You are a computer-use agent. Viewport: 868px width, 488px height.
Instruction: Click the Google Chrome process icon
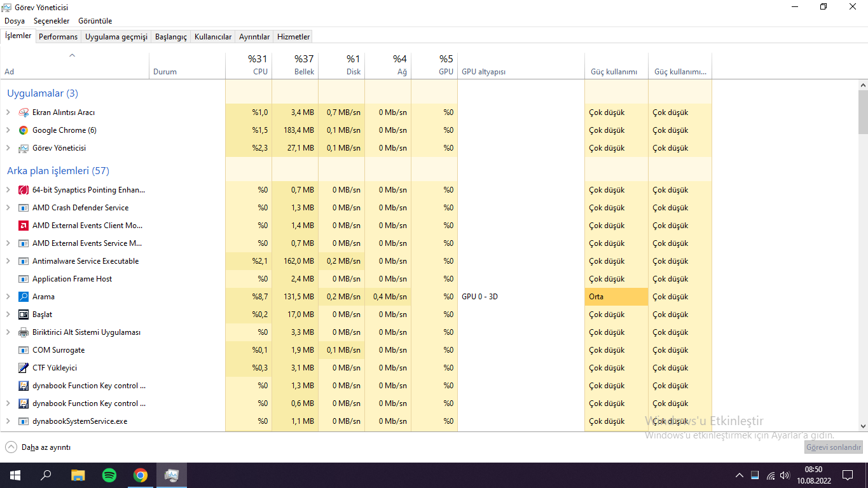tap(24, 130)
